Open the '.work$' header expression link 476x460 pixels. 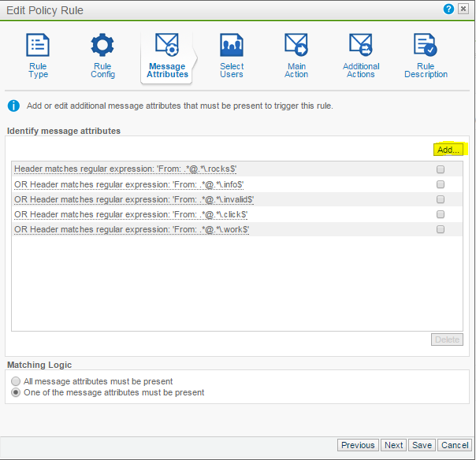click(x=132, y=229)
